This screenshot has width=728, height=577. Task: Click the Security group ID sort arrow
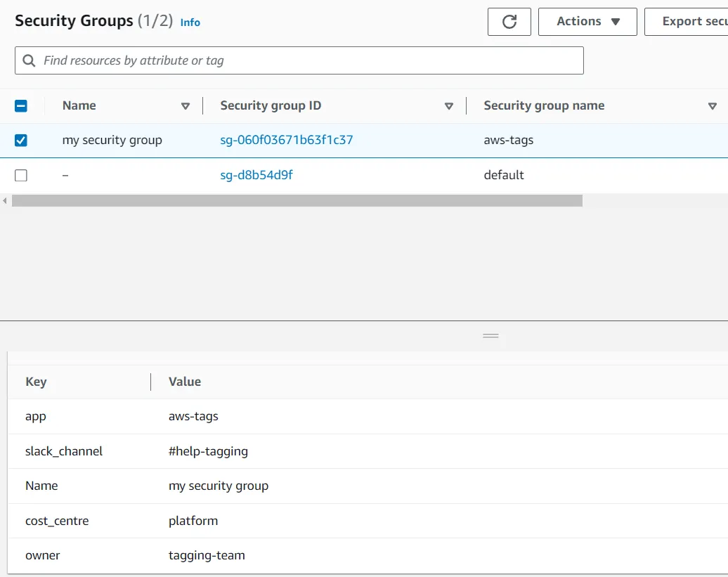point(448,106)
